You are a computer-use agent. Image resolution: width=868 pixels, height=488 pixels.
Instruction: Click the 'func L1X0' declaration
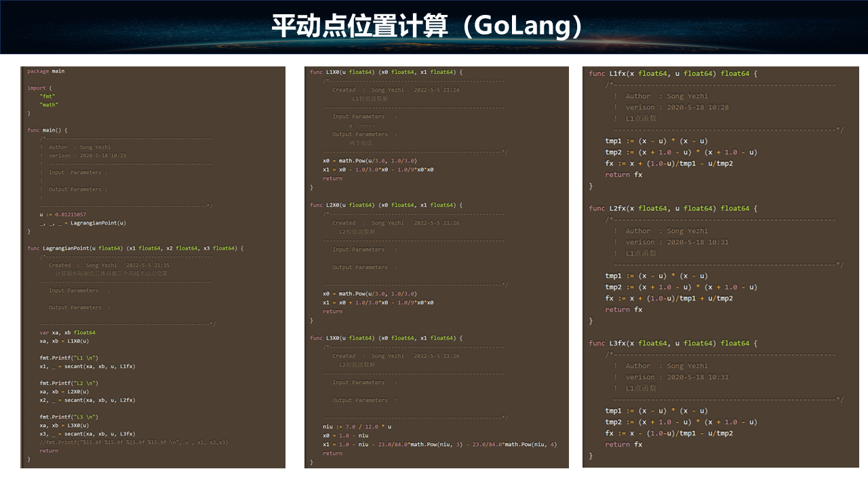pos(386,72)
